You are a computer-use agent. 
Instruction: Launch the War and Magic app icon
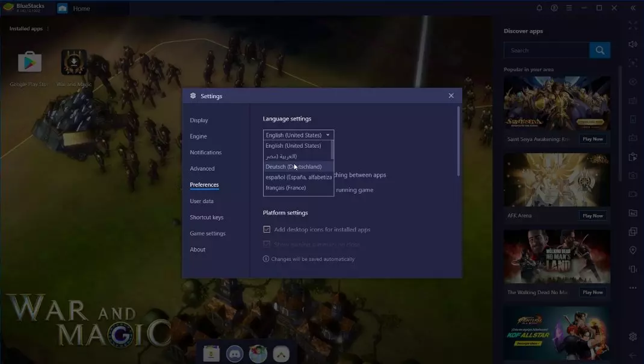74,64
